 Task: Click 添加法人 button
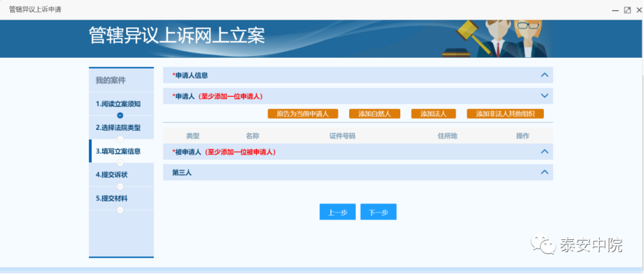point(434,114)
